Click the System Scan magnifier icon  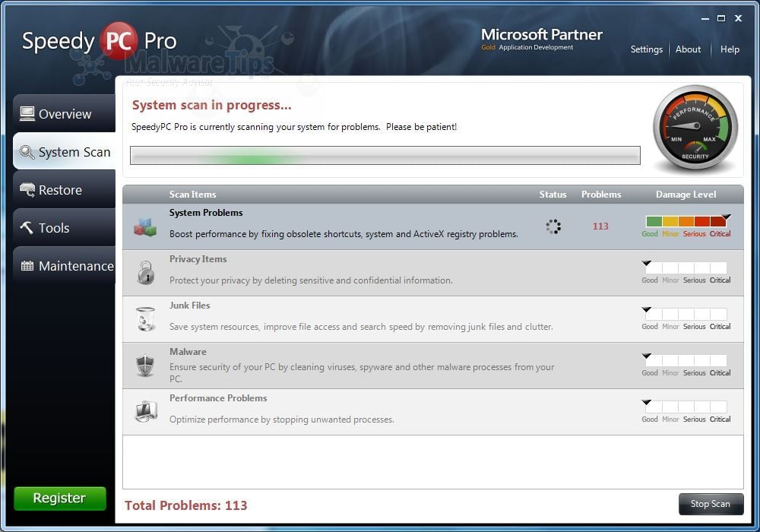pos(27,152)
